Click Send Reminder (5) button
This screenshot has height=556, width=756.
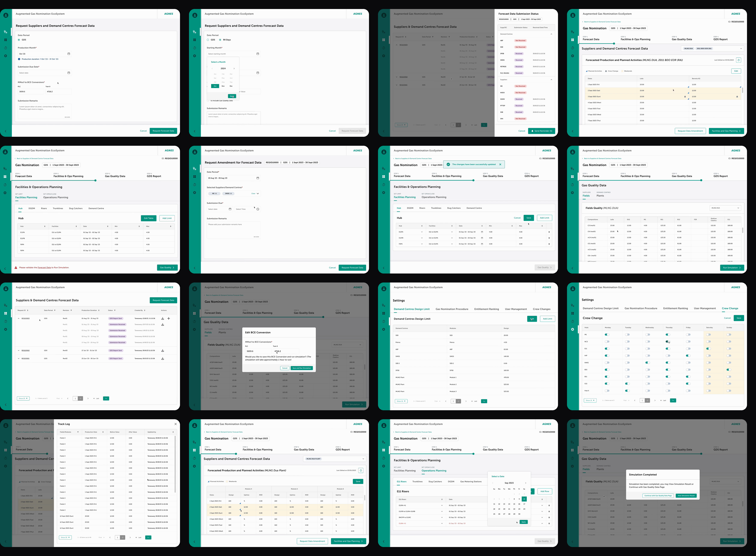coord(542,131)
